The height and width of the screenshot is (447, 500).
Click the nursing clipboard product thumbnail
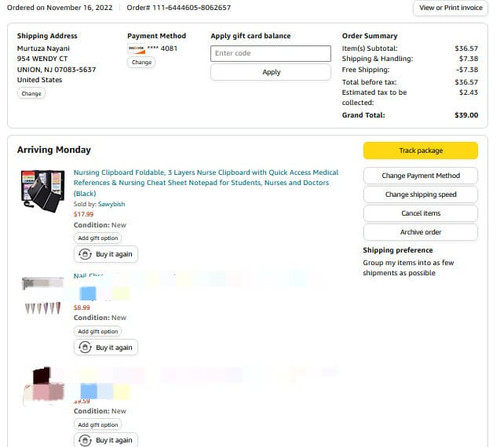click(43, 191)
